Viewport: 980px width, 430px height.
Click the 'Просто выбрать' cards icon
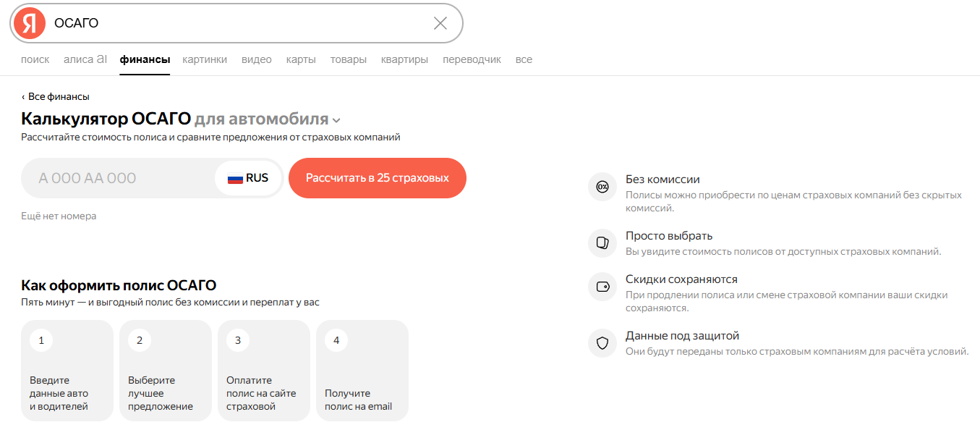[602, 243]
